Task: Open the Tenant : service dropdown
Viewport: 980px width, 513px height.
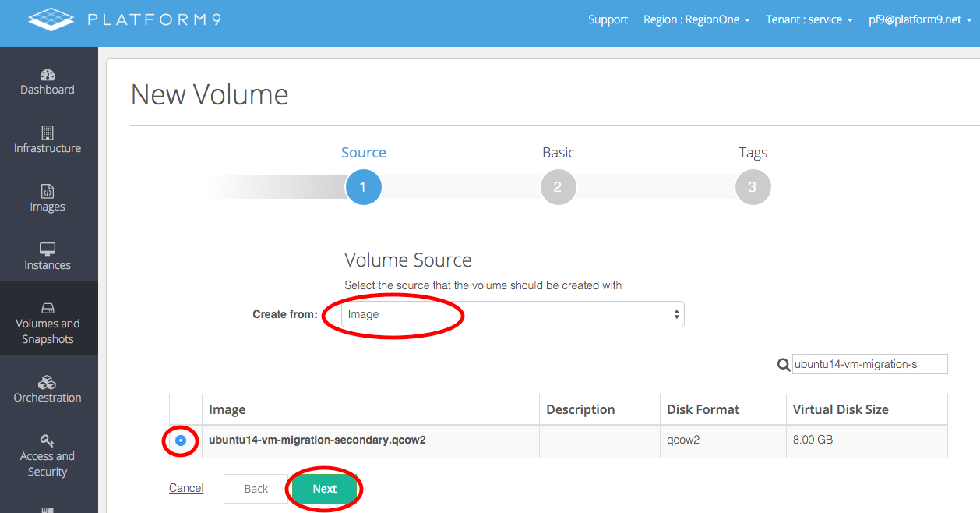Action: (x=809, y=19)
